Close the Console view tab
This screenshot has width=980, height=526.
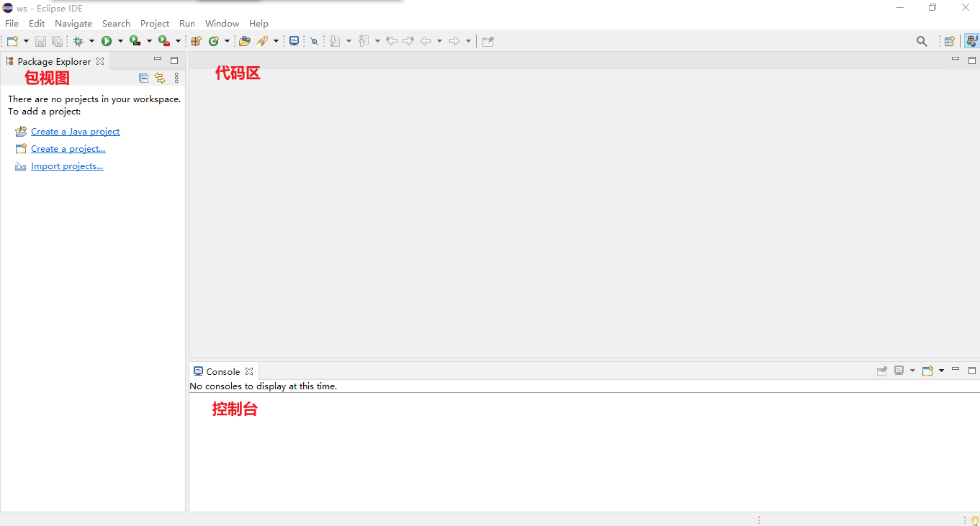click(249, 371)
